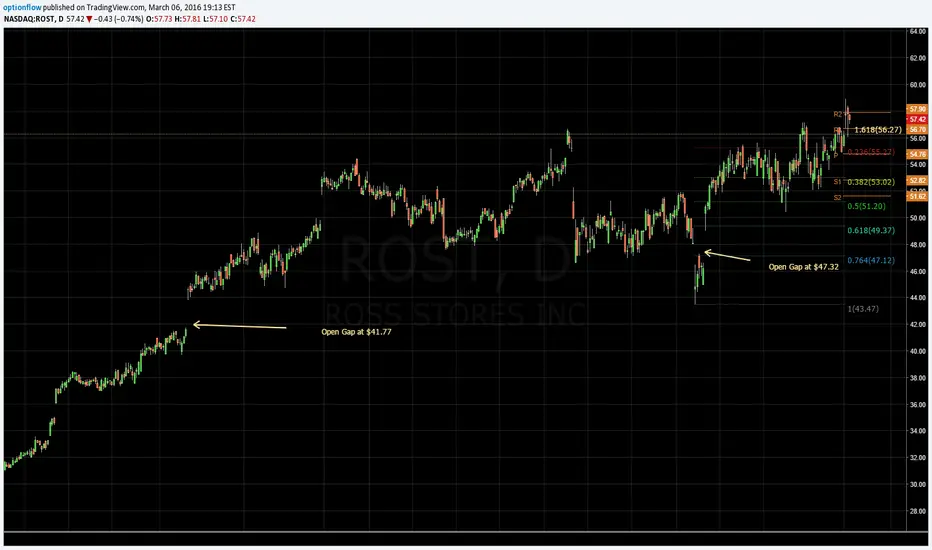Click the orange 52.82 price tag

(x=917, y=180)
